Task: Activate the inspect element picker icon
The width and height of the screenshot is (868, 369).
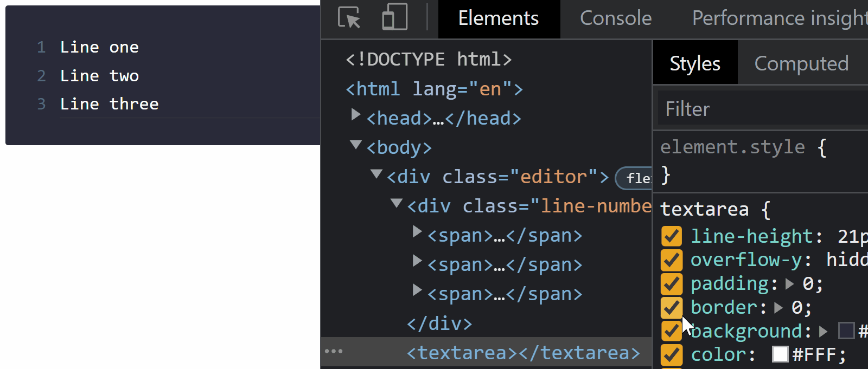Action: [349, 18]
